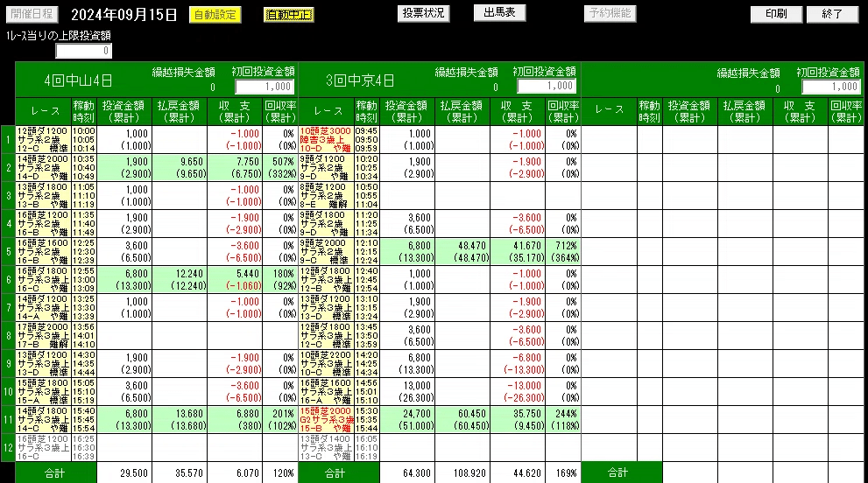Viewport: 868px width, 483px height.
Task: Select Nakayama total return rate 120%
Action: pyautogui.click(x=280, y=473)
